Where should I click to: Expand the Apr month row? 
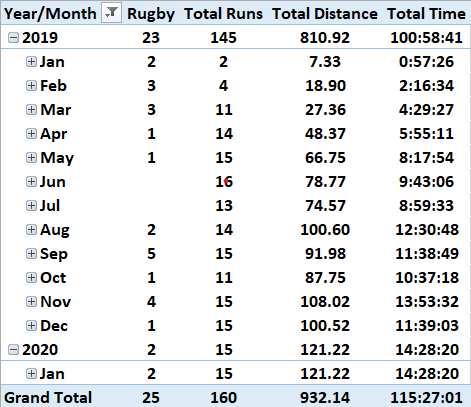point(31,134)
